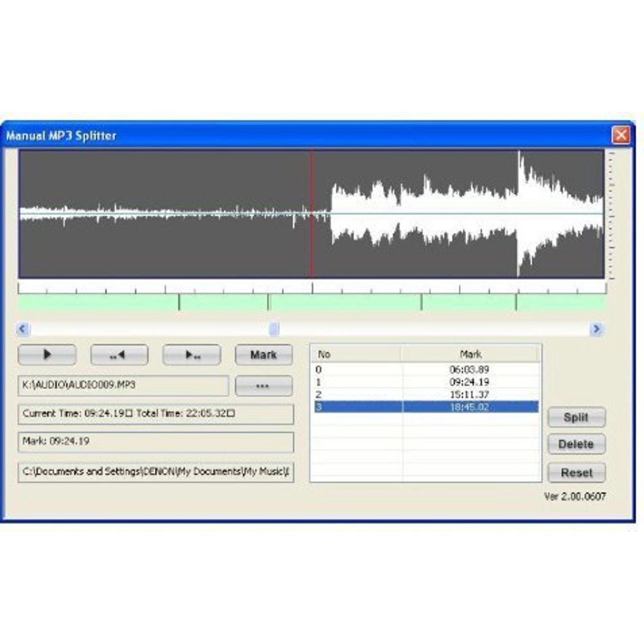Reset all marks with the Reset button
The height and width of the screenshot is (644, 644).
576,472
